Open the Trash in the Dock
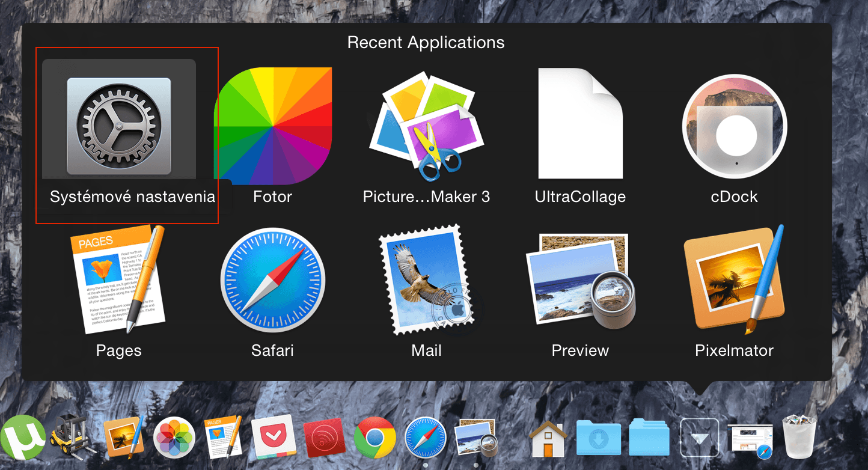The height and width of the screenshot is (470, 868). pyautogui.click(x=800, y=438)
